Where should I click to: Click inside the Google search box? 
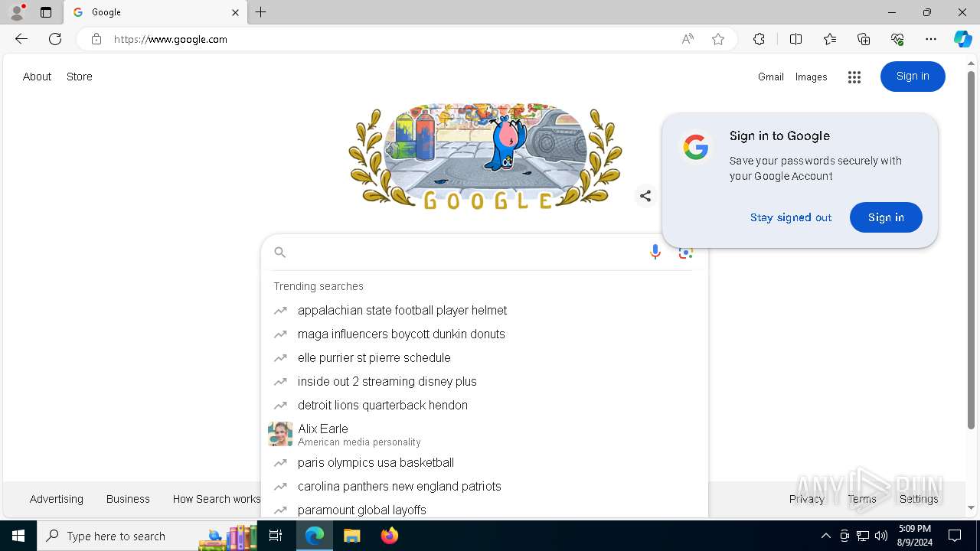(463, 253)
